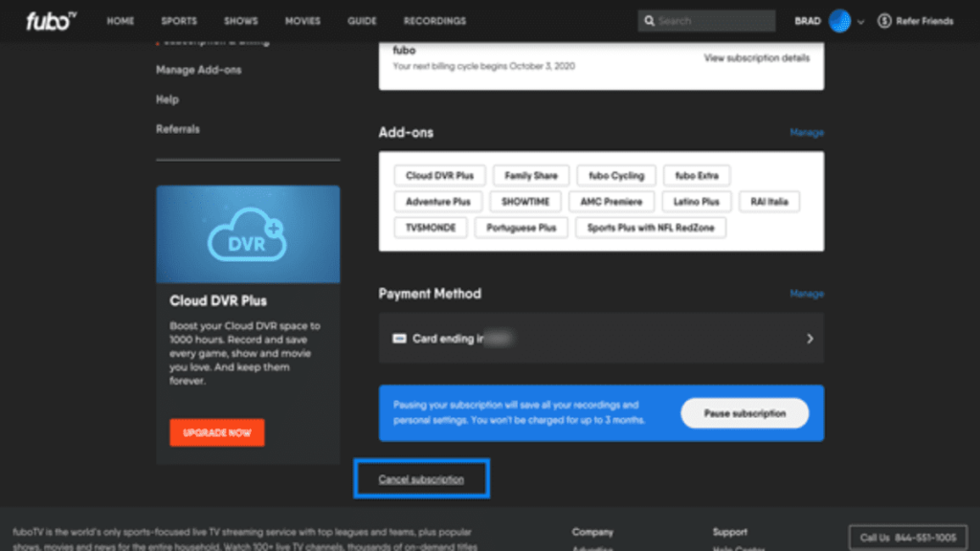Click the UPGRADE NOW button
Viewport: 980px width, 551px height.
[216, 432]
